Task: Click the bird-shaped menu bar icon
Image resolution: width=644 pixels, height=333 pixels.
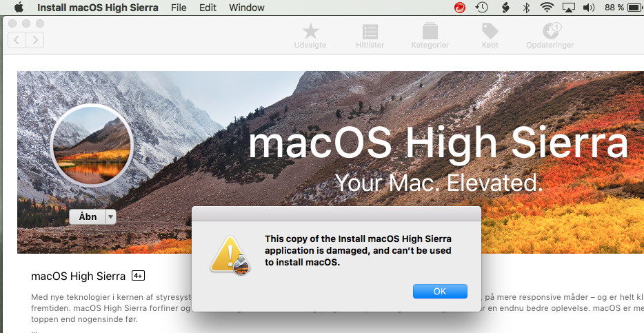Action: [x=506, y=8]
